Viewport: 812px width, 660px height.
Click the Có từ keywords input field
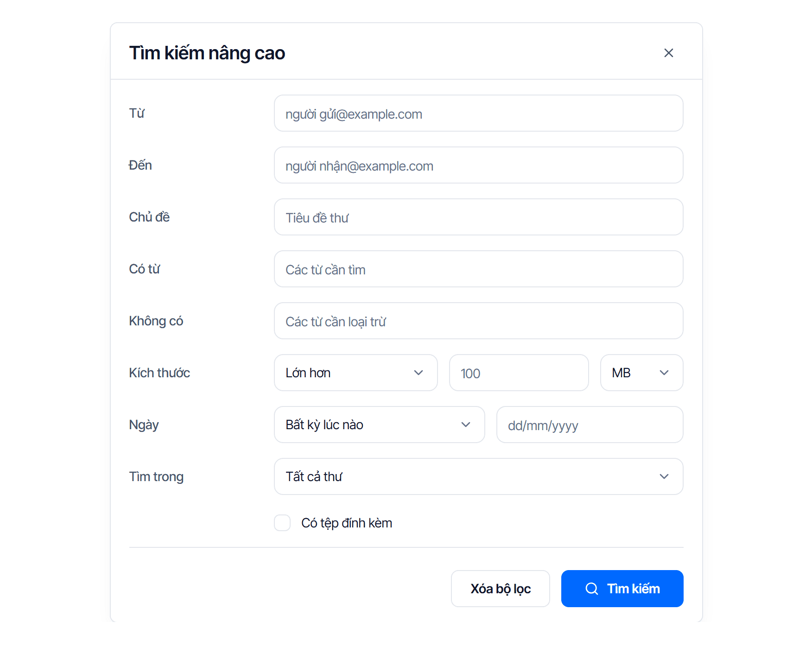coord(479,269)
